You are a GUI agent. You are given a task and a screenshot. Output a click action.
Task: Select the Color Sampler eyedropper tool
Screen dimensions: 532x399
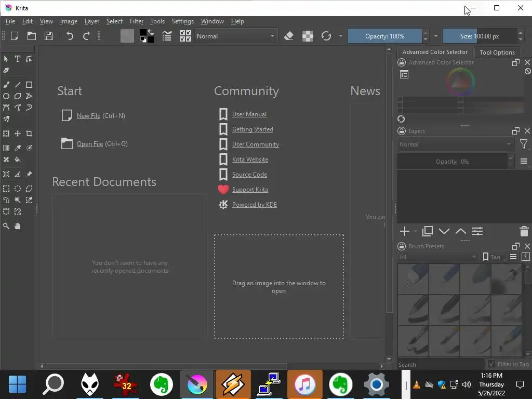pyautogui.click(x=17, y=148)
